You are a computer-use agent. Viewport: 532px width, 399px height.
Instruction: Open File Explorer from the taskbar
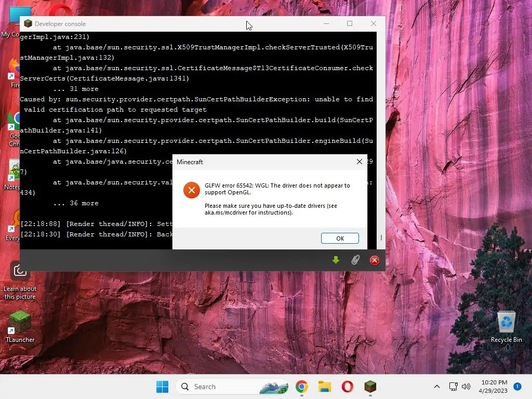point(324,387)
